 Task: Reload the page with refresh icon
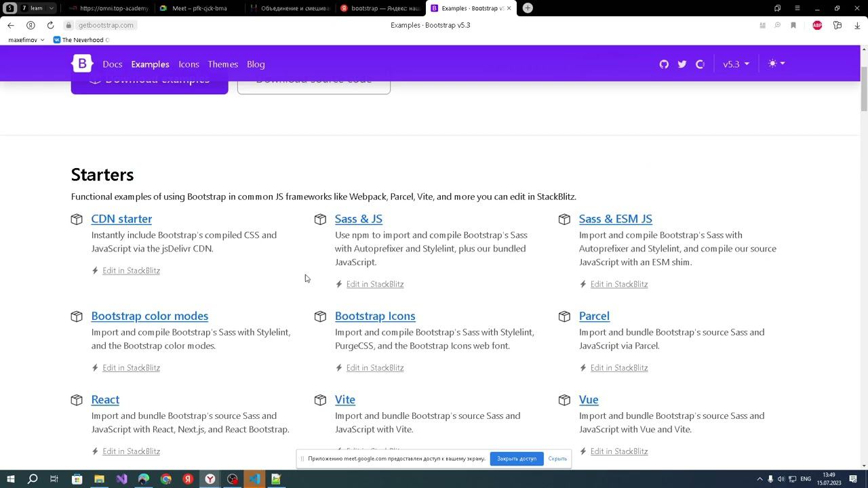point(50,25)
